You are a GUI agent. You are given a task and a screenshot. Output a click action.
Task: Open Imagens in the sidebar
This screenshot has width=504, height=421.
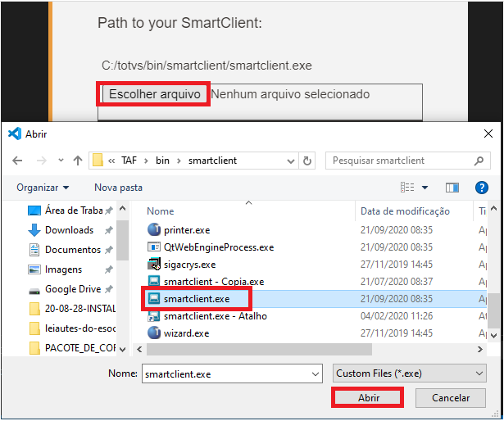pos(70,269)
